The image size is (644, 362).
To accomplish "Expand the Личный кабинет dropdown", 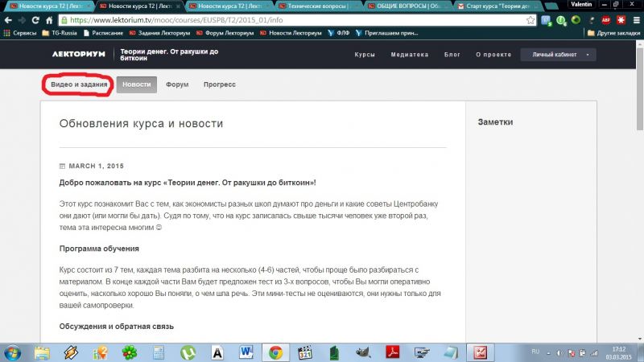I will click(559, 55).
